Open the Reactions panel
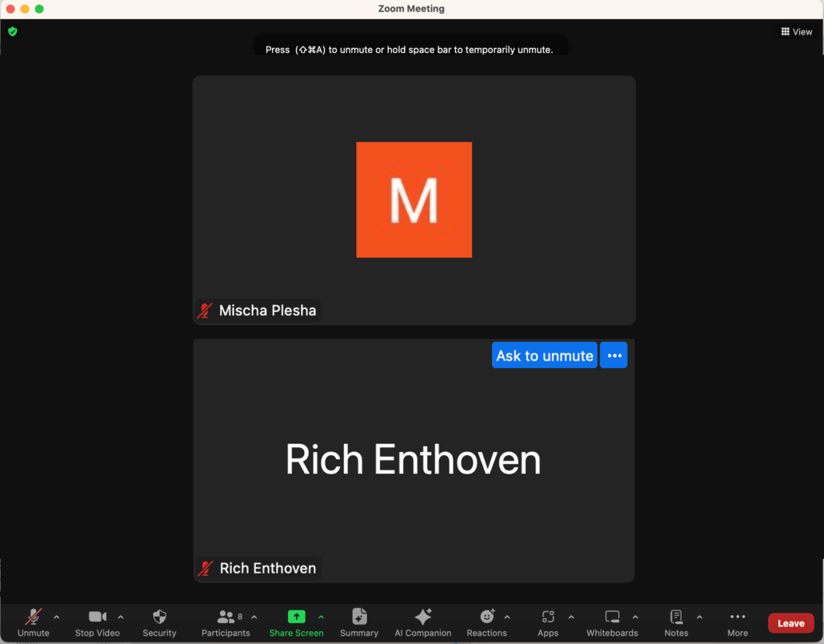Viewport: 824px width, 644px height. point(486,623)
